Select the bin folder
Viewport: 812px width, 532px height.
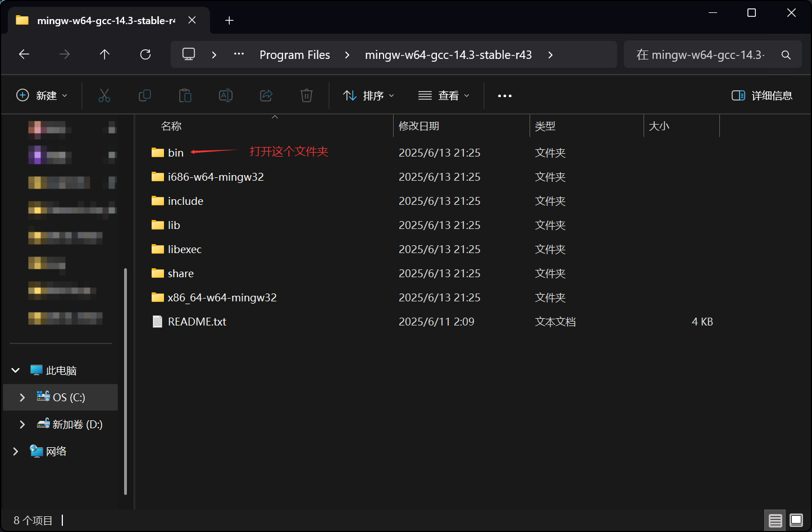tap(175, 153)
